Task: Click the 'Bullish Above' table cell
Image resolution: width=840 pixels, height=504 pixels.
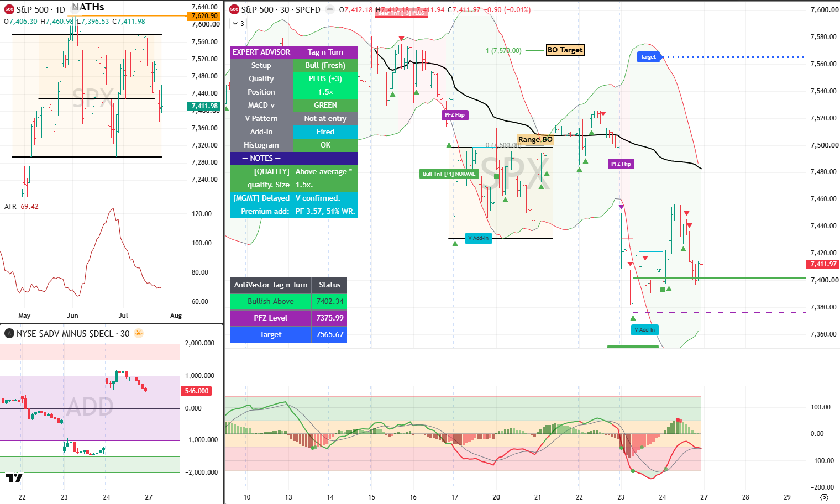Action: (271, 301)
